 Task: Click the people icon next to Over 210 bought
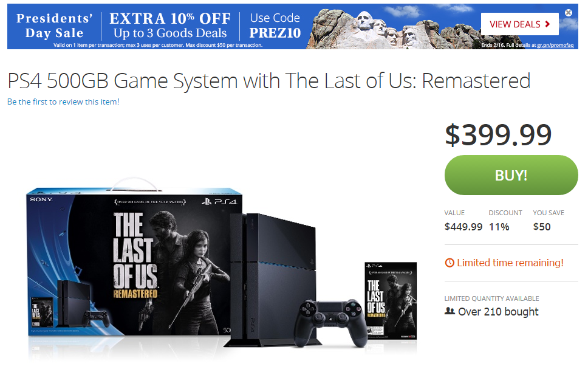pyautogui.click(x=450, y=311)
